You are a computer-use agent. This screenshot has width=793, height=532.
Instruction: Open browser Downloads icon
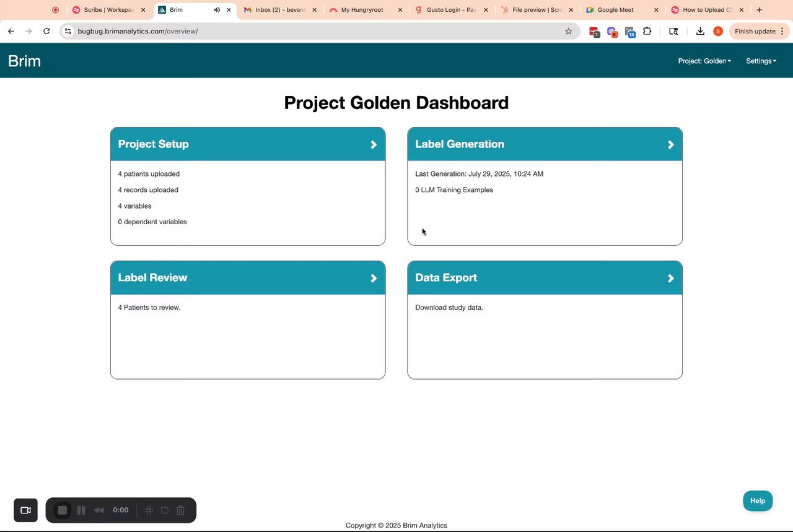point(700,31)
